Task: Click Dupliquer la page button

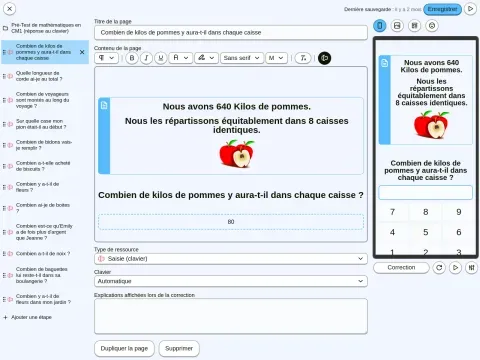Action: click(124, 349)
